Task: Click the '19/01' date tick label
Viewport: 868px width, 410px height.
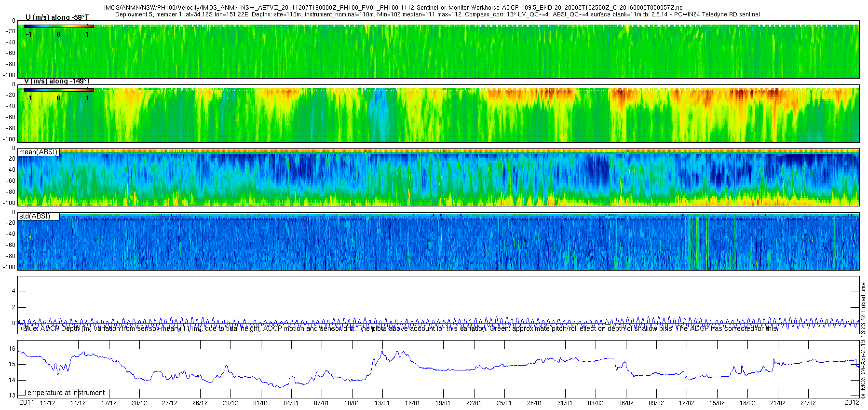Action: pyautogui.click(x=443, y=403)
